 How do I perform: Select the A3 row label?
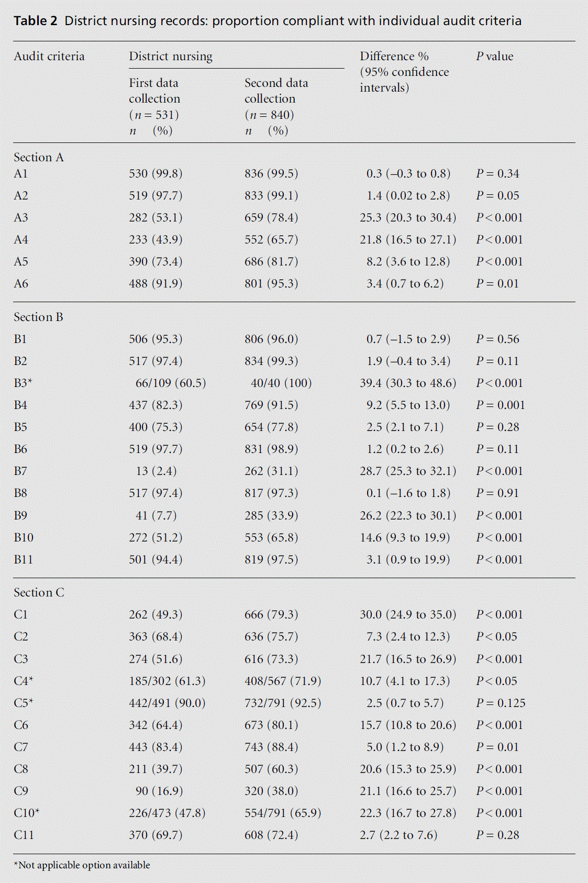pyautogui.click(x=21, y=218)
